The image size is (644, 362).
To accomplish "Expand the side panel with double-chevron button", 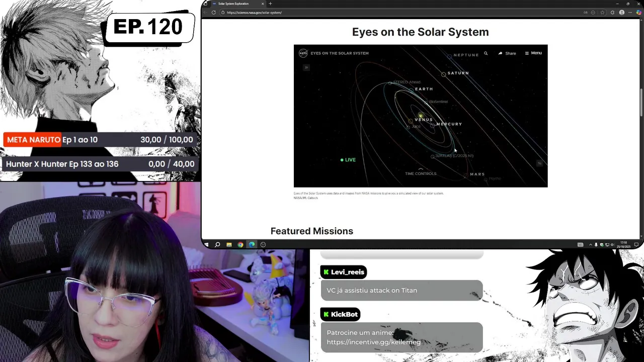I will pos(306,67).
